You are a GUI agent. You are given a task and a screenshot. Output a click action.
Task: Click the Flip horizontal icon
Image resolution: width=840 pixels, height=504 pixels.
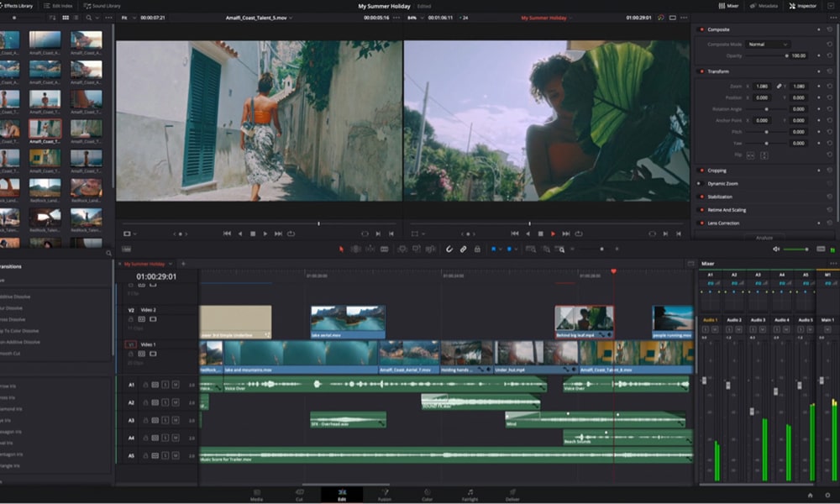[750, 155]
